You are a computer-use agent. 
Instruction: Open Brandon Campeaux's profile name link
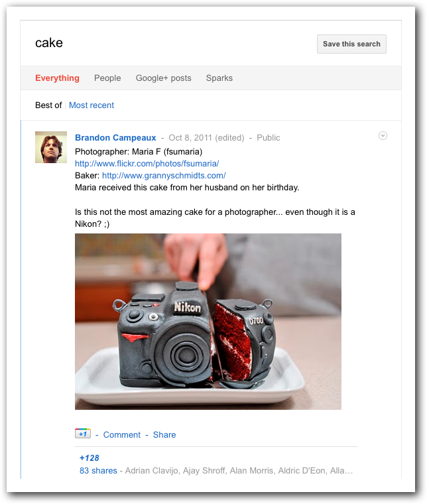click(115, 137)
